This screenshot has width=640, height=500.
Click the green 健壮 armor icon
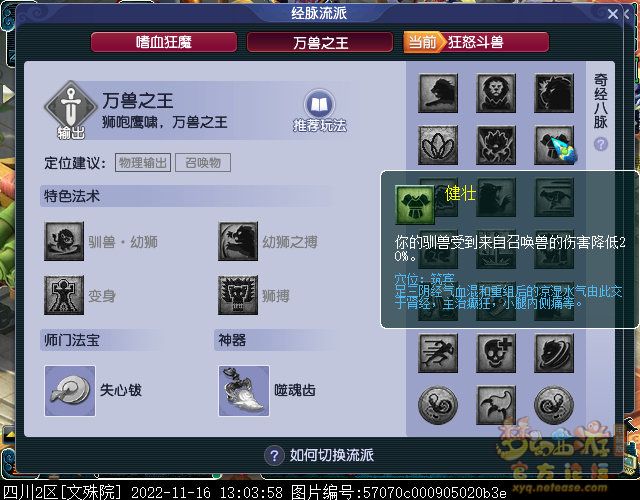pos(415,204)
